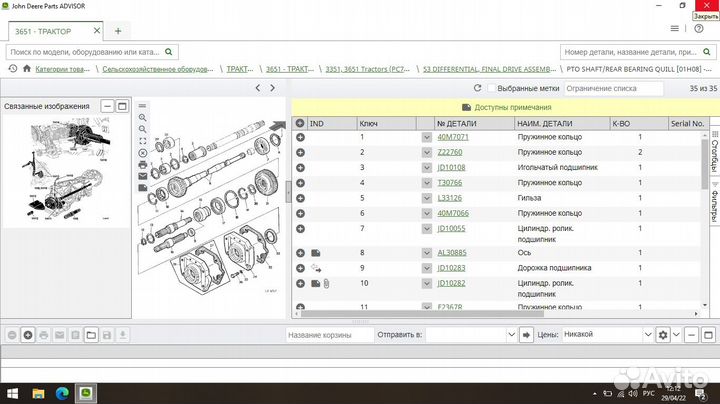The width and height of the screenshot is (720, 404).
Task: Open the history clock icon in breadcrumb
Action: (x=13, y=68)
